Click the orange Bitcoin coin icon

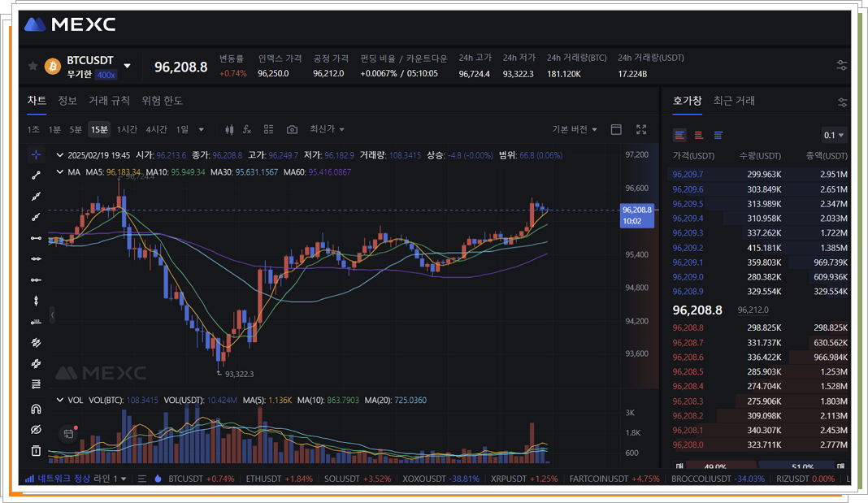coord(53,67)
